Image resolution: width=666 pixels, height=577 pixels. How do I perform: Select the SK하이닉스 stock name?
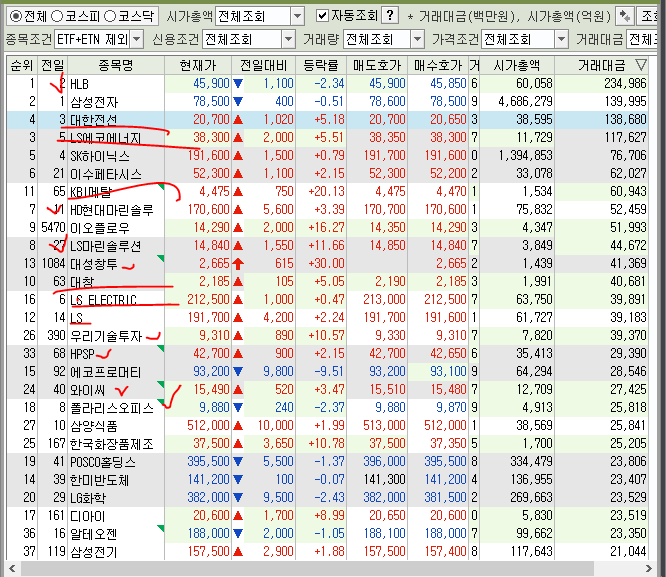(100, 156)
